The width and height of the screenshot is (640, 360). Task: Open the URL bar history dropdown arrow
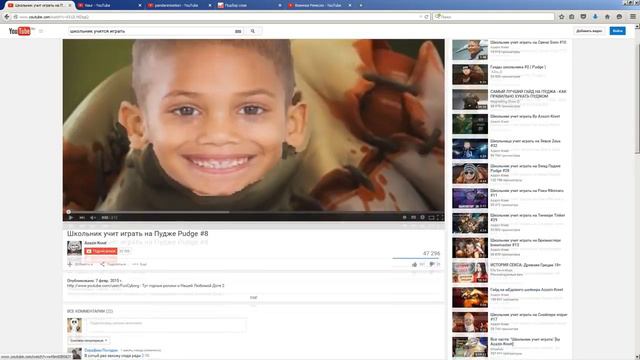pos(420,17)
